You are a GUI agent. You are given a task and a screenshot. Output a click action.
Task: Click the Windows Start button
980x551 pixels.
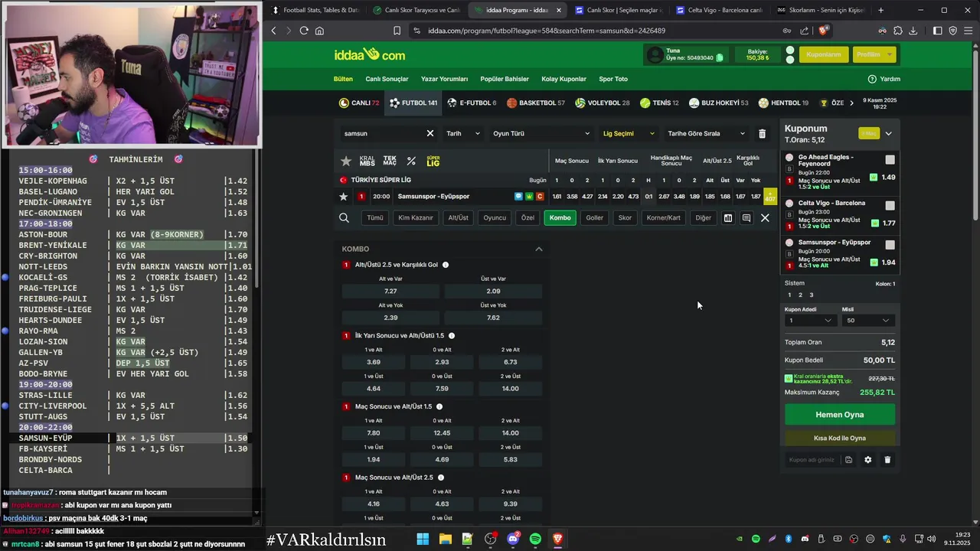(x=423, y=540)
